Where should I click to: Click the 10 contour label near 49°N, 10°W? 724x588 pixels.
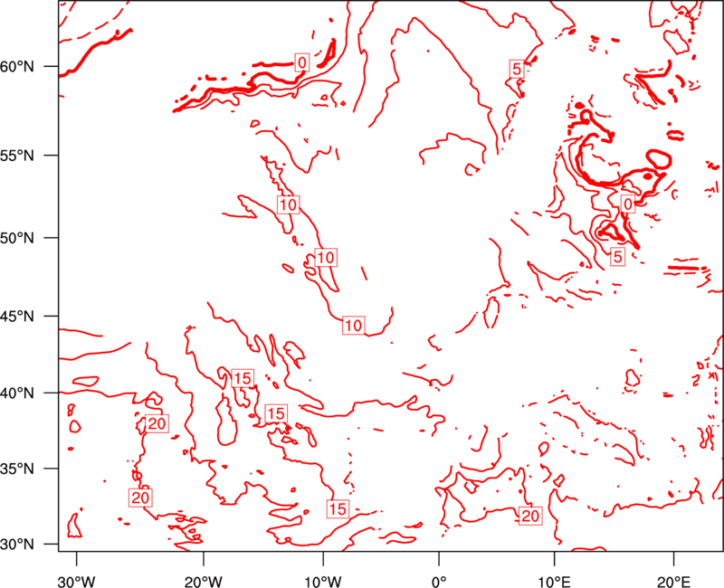click(326, 257)
